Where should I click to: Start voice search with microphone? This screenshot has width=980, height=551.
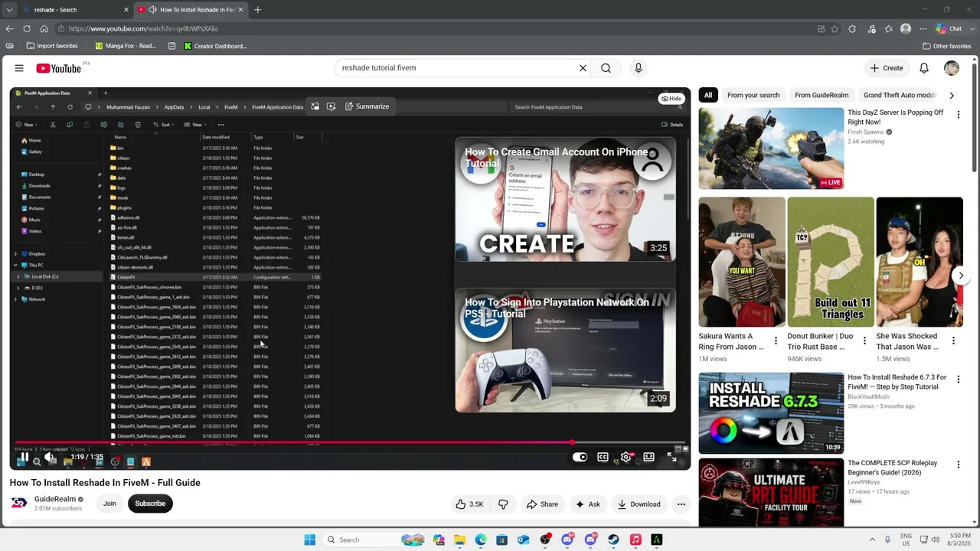point(639,68)
